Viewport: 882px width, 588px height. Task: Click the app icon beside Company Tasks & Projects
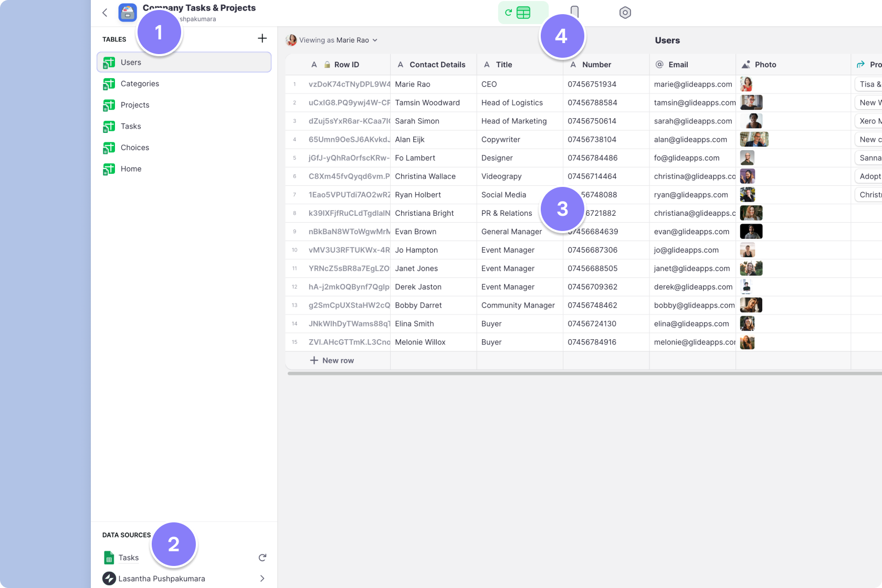click(127, 13)
